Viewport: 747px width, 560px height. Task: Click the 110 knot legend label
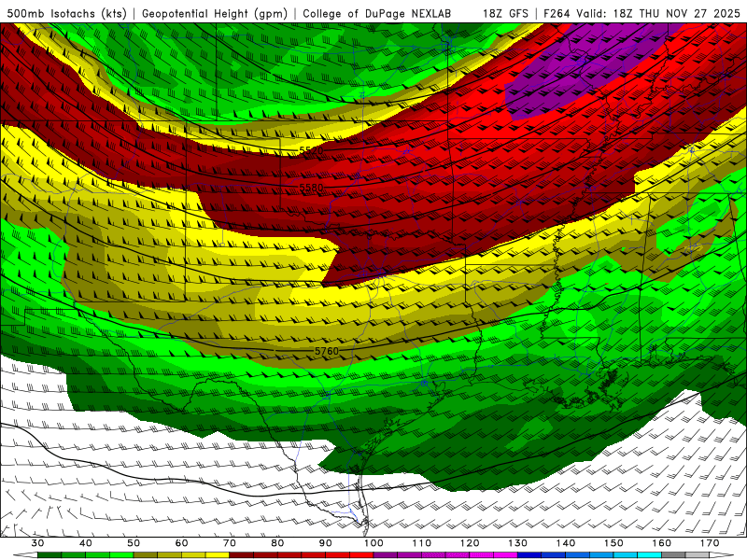tap(422, 543)
